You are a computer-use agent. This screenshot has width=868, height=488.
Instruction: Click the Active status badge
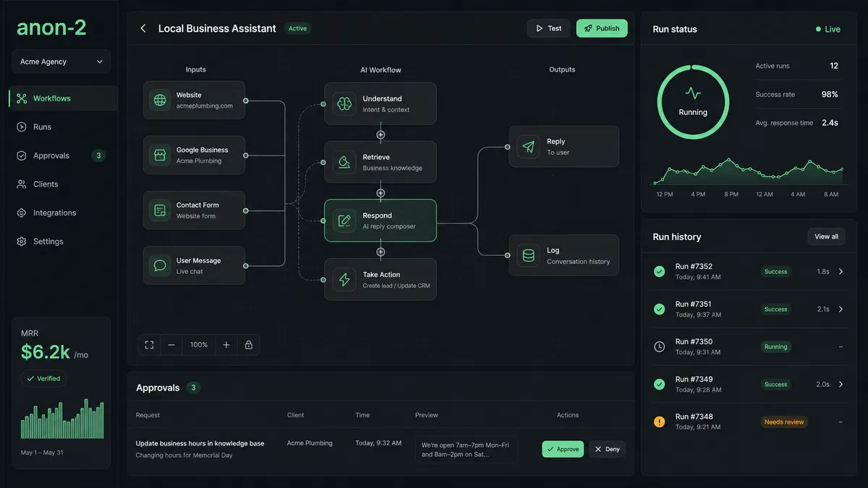(x=298, y=28)
